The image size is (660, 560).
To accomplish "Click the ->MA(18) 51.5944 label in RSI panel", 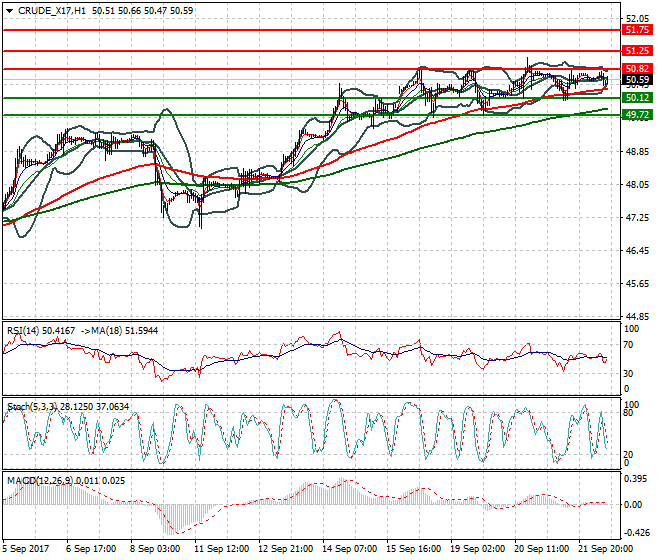I will coord(119,331).
